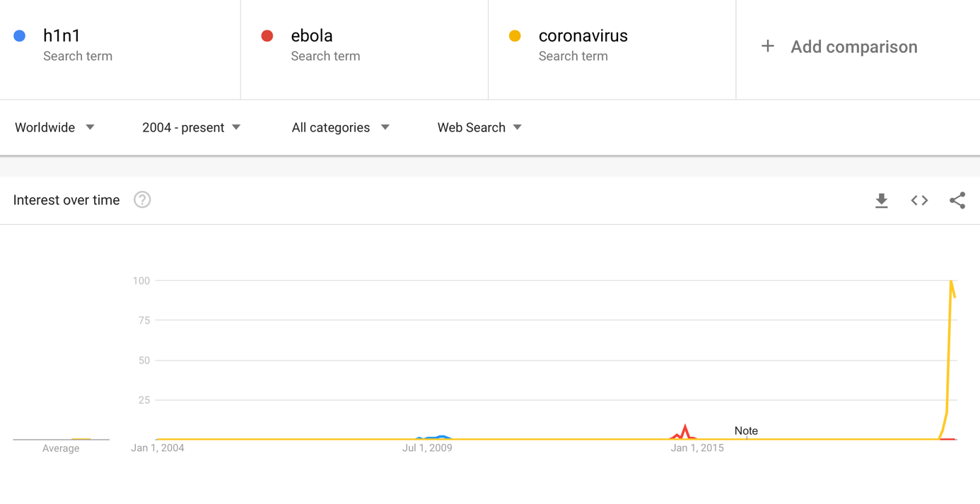
Task: Click the red ebola color dot
Action: [267, 35]
